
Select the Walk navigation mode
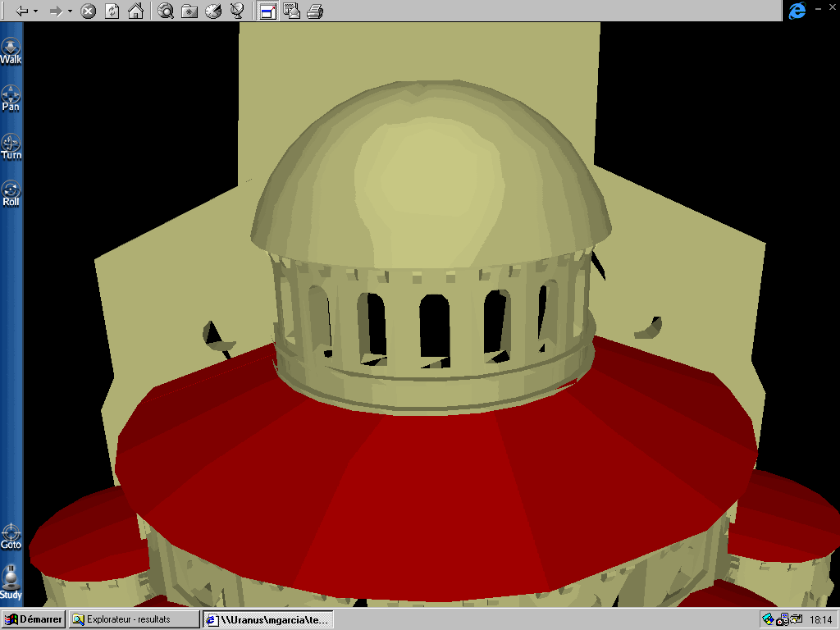11,52
